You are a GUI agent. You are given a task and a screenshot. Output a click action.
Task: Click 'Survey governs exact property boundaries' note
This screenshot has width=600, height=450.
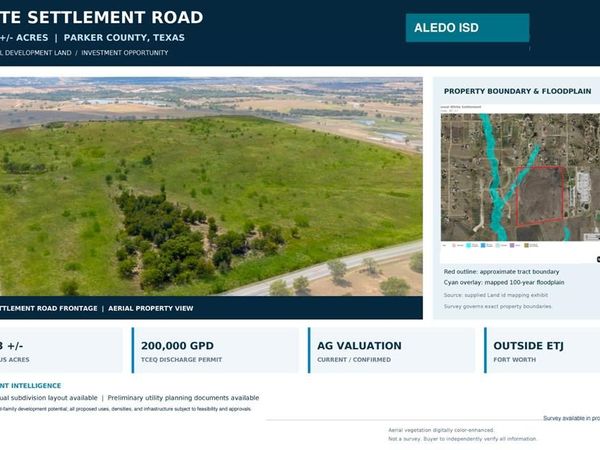coord(497,307)
